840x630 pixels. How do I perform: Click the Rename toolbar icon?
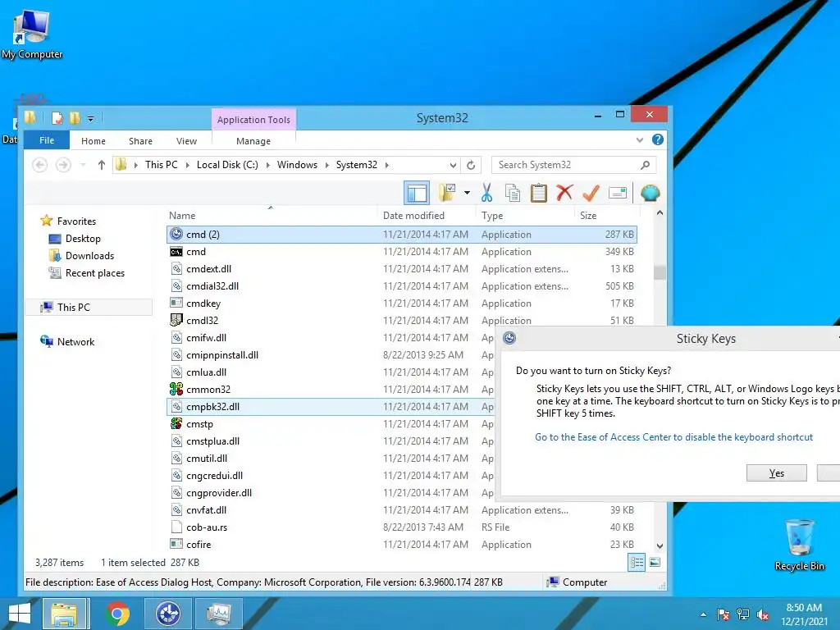618,193
